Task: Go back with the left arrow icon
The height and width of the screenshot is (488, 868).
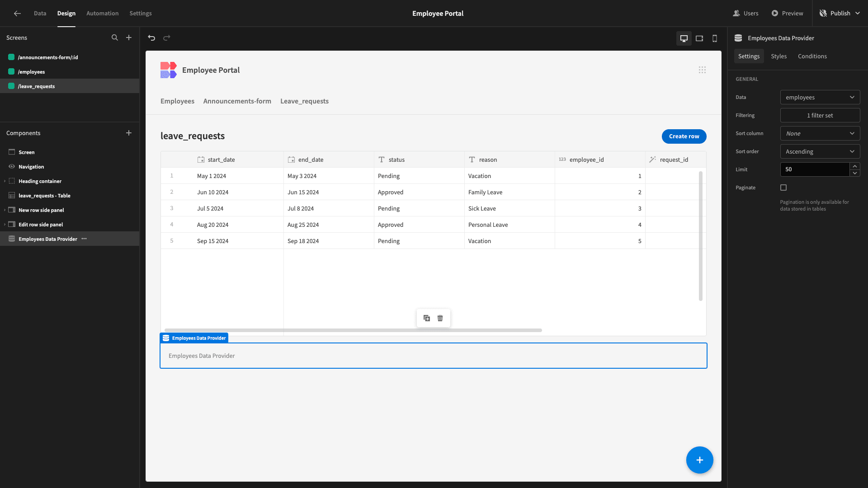Action: (17, 14)
